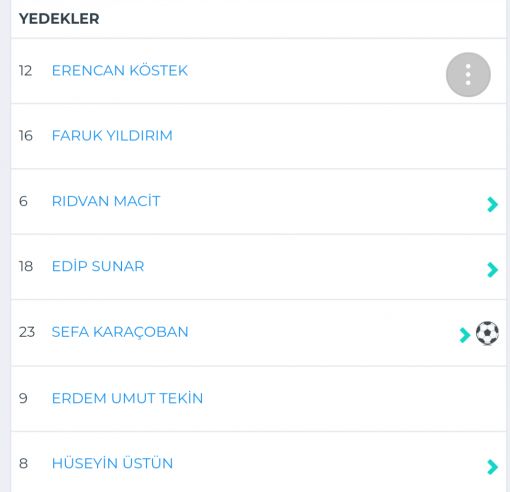Open Faruk Yıldırım player profile

tap(112, 136)
